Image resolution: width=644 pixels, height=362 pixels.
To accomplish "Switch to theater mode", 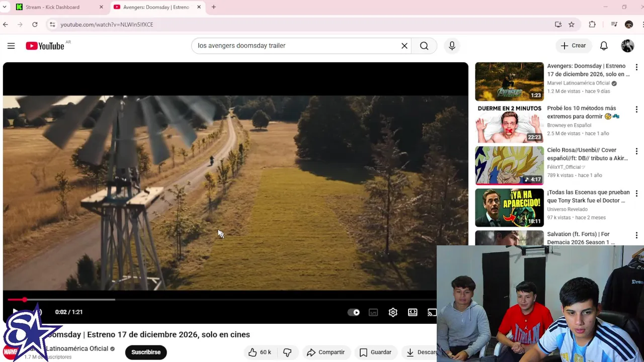I will point(413,312).
